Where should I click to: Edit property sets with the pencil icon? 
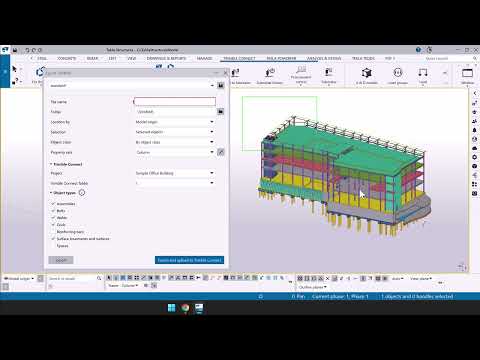click(x=221, y=152)
